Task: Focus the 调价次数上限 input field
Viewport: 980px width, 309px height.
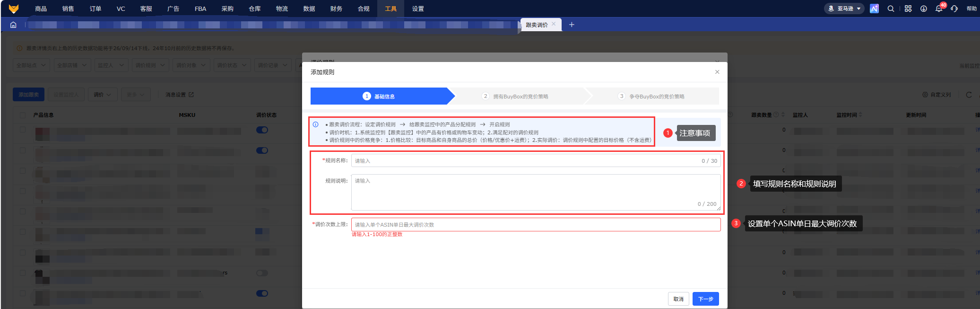Action: coord(536,225)
